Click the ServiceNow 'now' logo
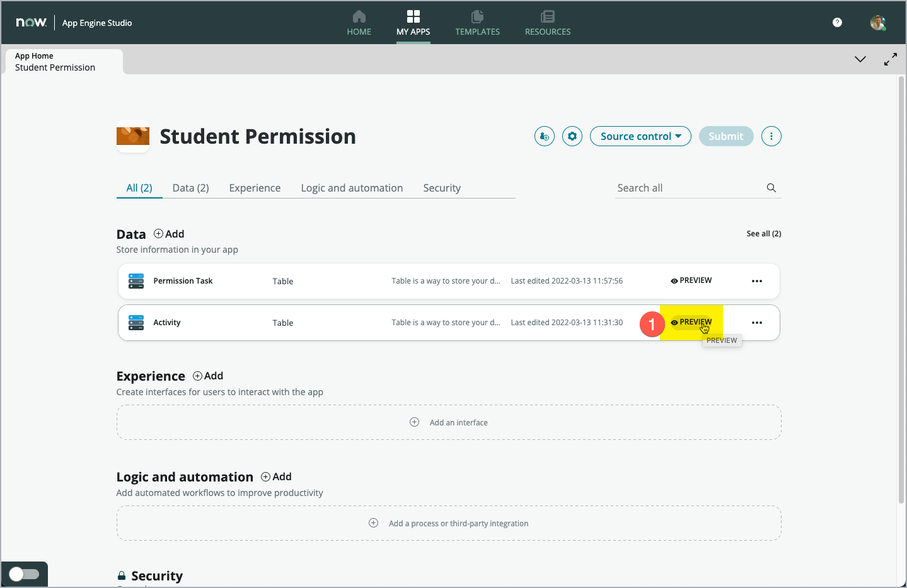The image size is (907, 588). tap(32, 23)
